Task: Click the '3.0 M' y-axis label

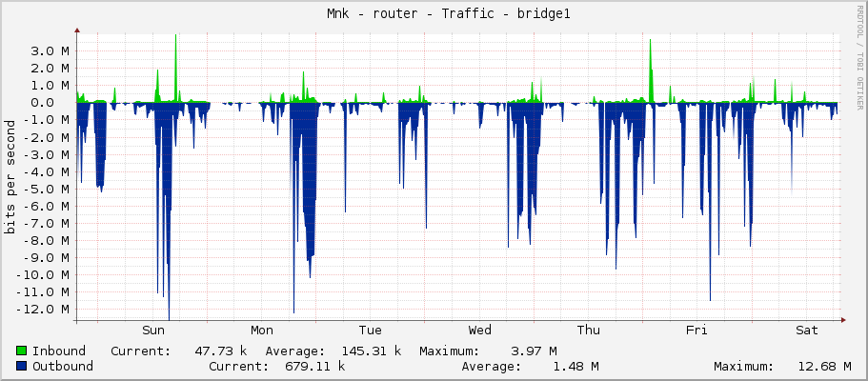Action: point(50,51)
